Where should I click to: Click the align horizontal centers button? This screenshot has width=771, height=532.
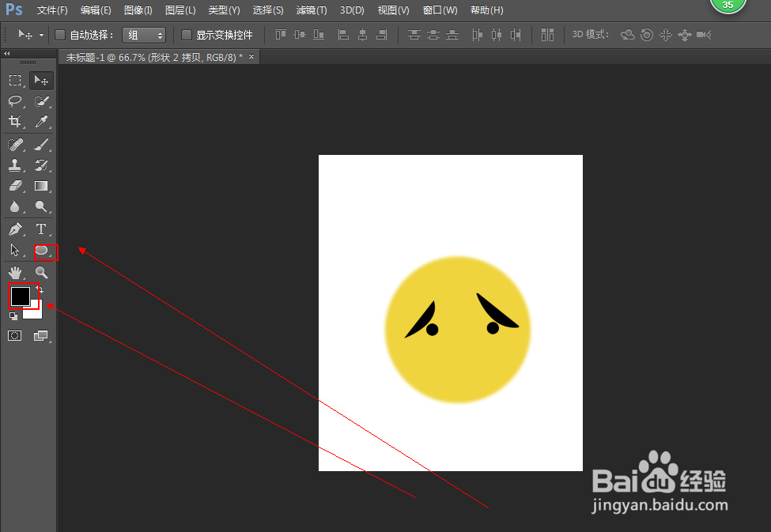pos(363,35)
